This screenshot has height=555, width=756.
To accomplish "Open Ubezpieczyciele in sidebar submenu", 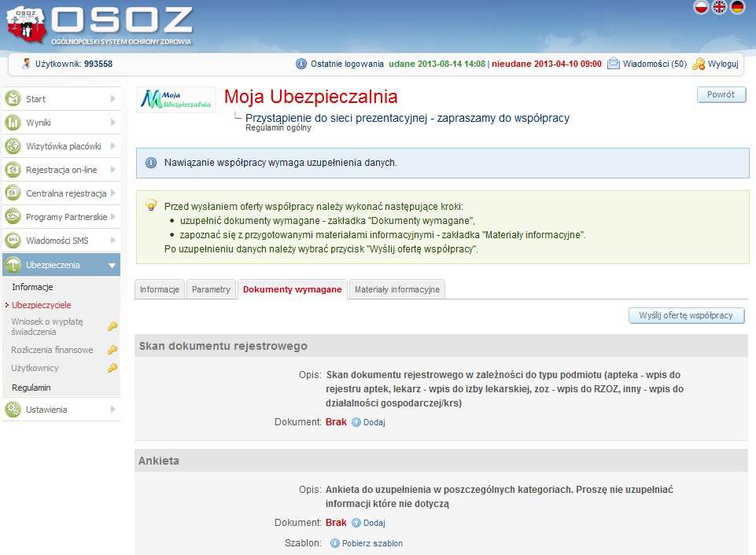I will (42, 305).
